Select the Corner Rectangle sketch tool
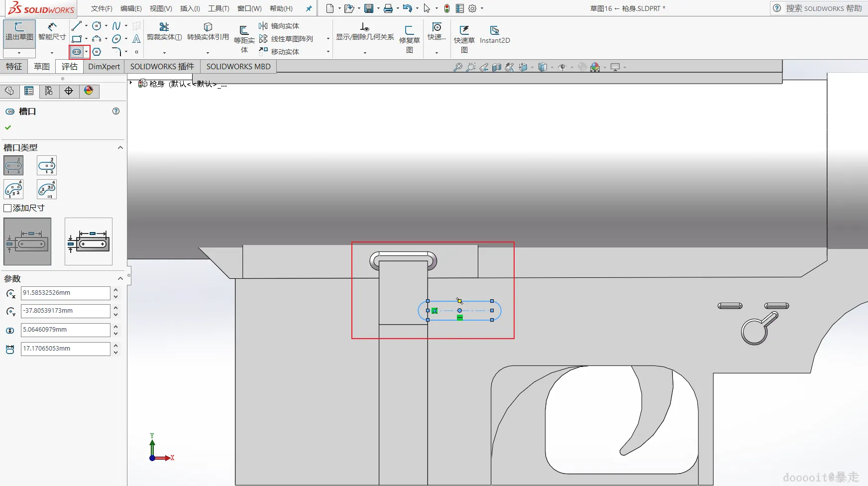The image size is (868, 486). pos(76,39)
